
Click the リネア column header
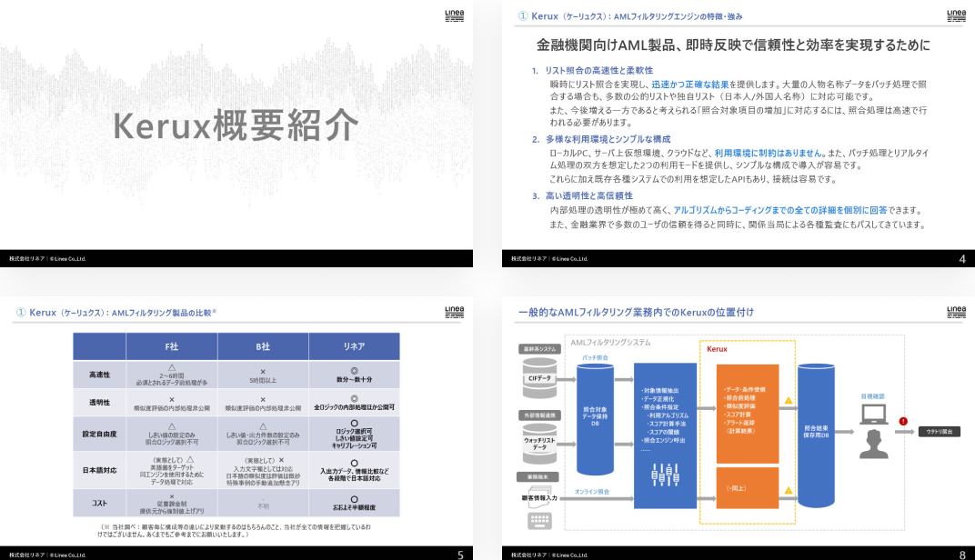[355, 346]
